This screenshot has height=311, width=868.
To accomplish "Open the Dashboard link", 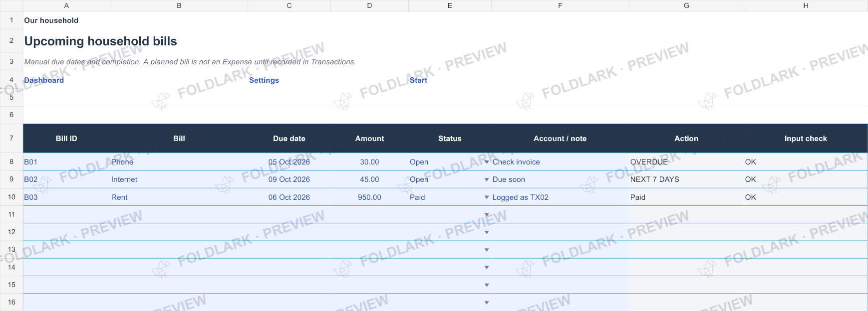I will 44,80.
